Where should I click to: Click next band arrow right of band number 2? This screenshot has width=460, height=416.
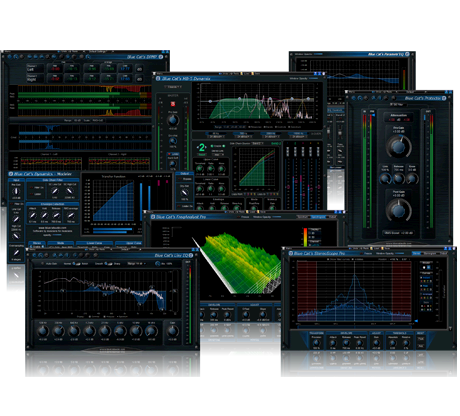(x=206, y=147)
